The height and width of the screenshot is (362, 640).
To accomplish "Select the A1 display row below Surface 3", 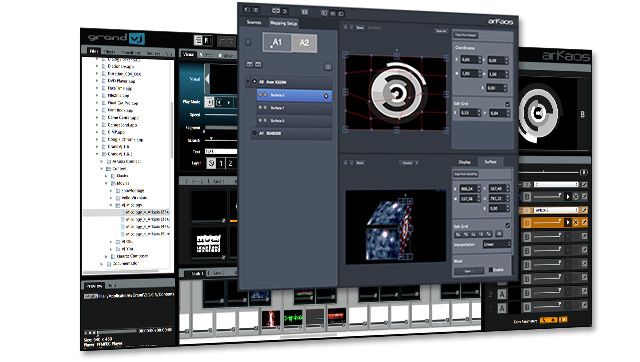I will point(291,133).
